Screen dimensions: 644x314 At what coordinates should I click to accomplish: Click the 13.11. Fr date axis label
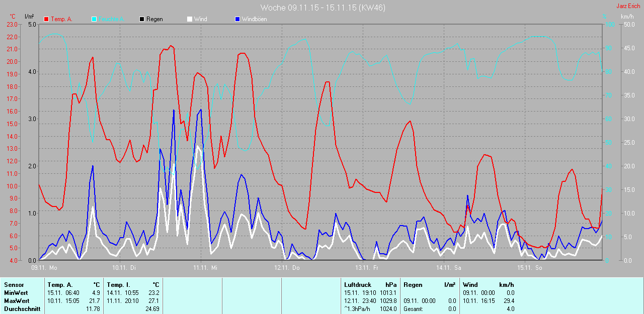click(367, 268)
